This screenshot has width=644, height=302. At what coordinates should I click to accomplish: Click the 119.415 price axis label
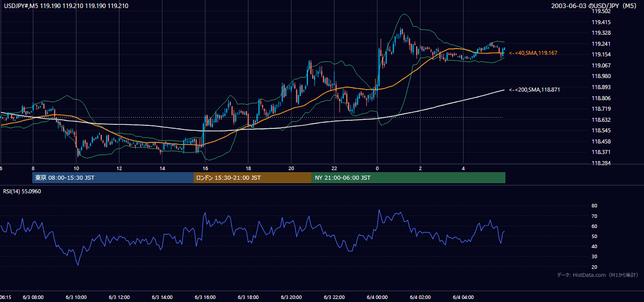tap(601, 22)
